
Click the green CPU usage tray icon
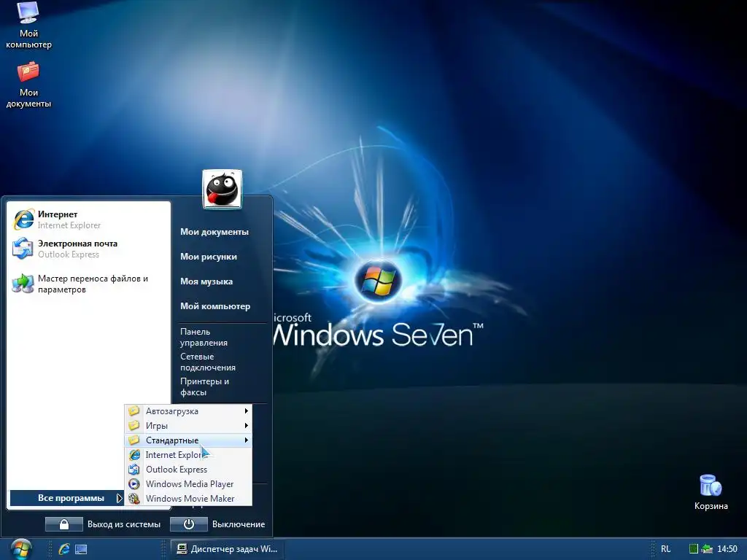[x=694, y=549]
